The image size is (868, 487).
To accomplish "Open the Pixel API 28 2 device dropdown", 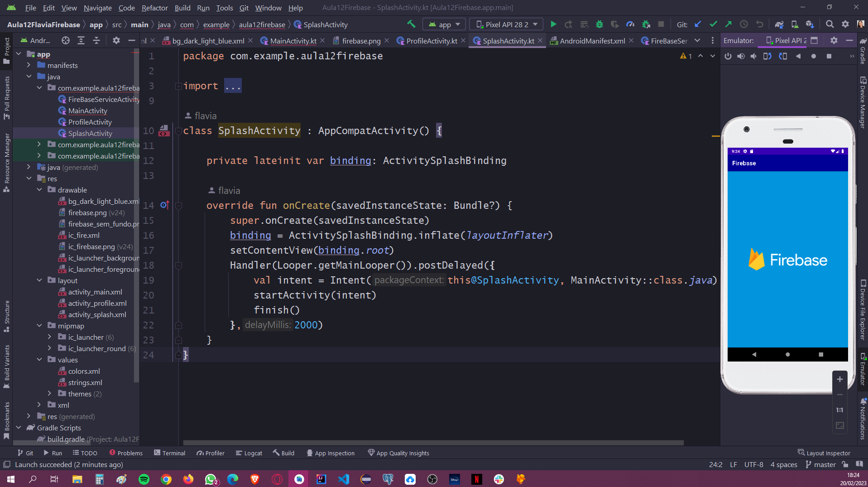I will point(506,24).
